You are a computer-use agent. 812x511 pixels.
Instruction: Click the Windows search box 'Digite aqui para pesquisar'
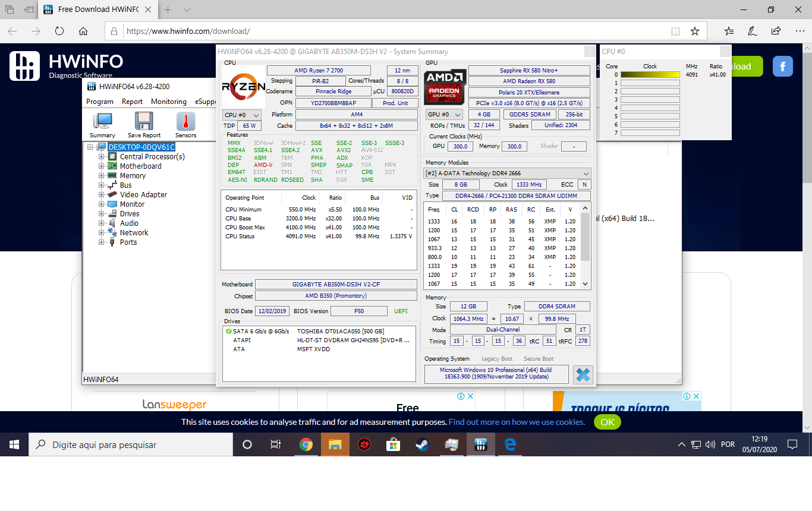click(131, 444)
